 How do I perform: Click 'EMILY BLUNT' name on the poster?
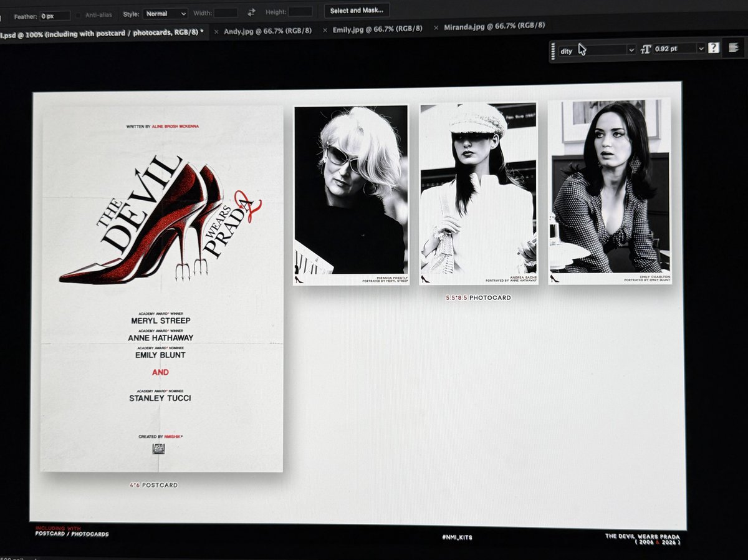pos(160,355)
